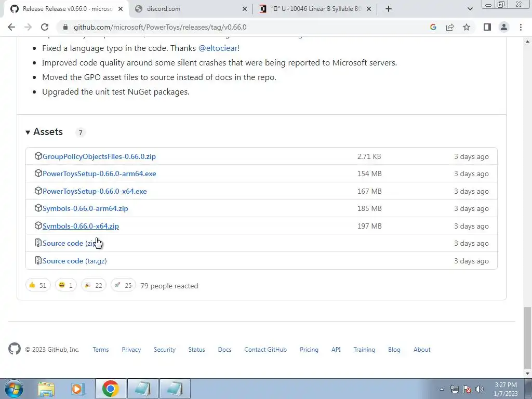The image size is (532, 399).
Task: Open Windows Media Player from taskbar
Action: [x=77, y=389]
